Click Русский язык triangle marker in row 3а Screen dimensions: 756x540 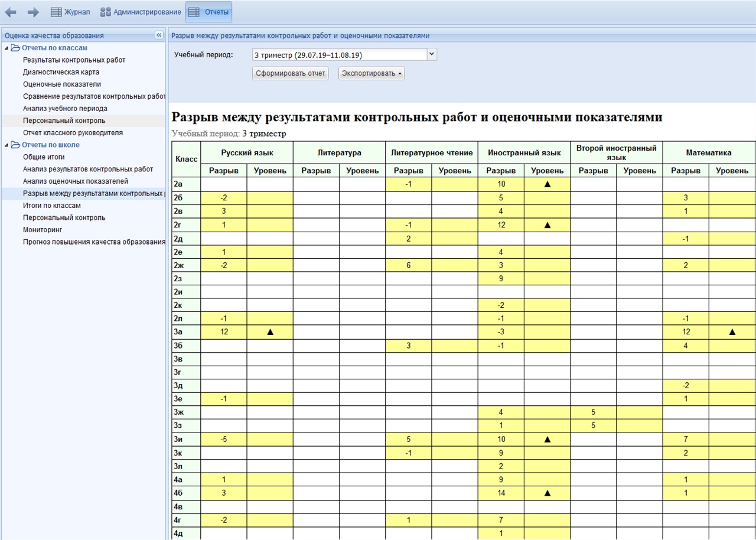pyautogui.click(x=270, y=332)
